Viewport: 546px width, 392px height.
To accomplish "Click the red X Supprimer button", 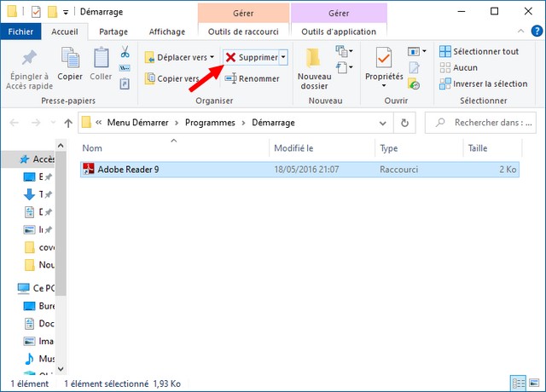I will (x=252, y=57).
